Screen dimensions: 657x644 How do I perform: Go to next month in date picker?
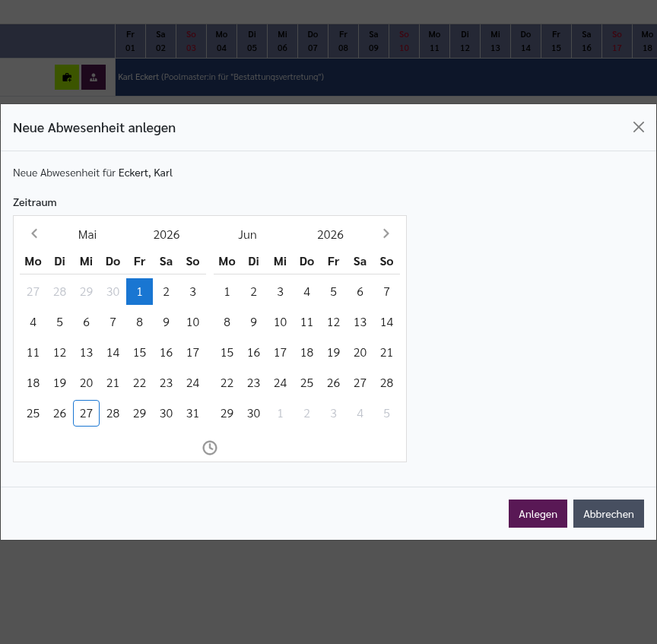click(x=386, y=233)
